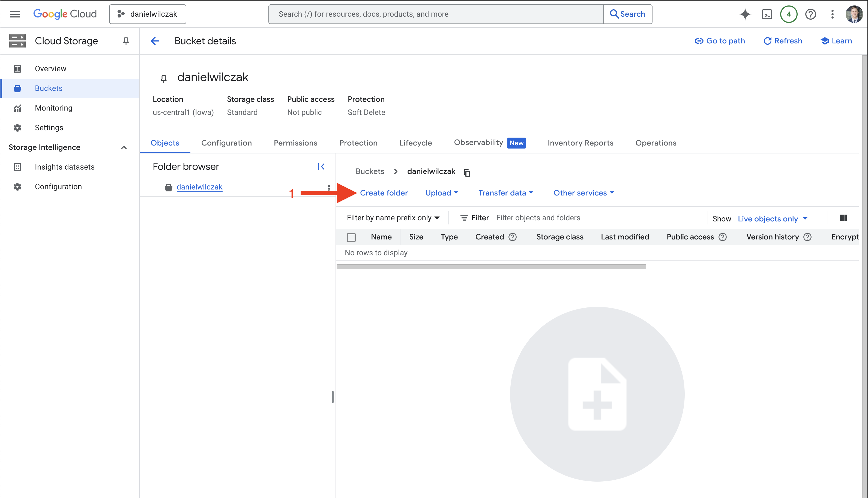Image resolution: width=868 pixels, height=498 pixels.
Task: Open the Learn panel
Action: coord(836,41)
